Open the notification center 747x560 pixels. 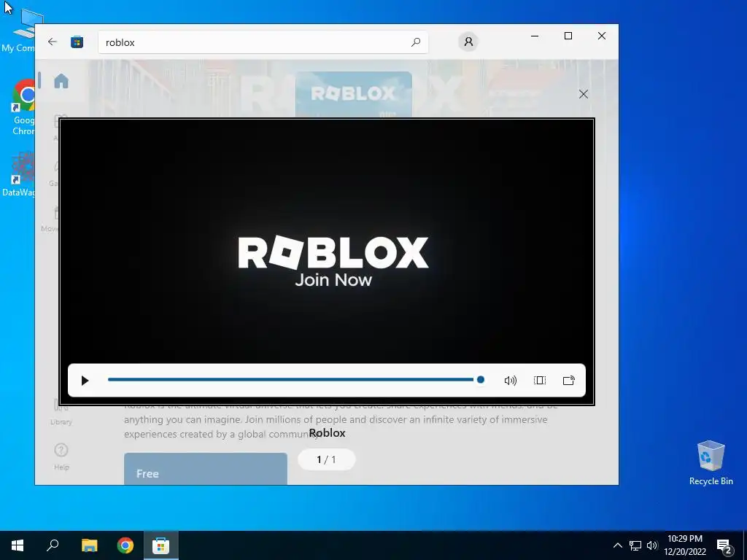click(724, 546)
